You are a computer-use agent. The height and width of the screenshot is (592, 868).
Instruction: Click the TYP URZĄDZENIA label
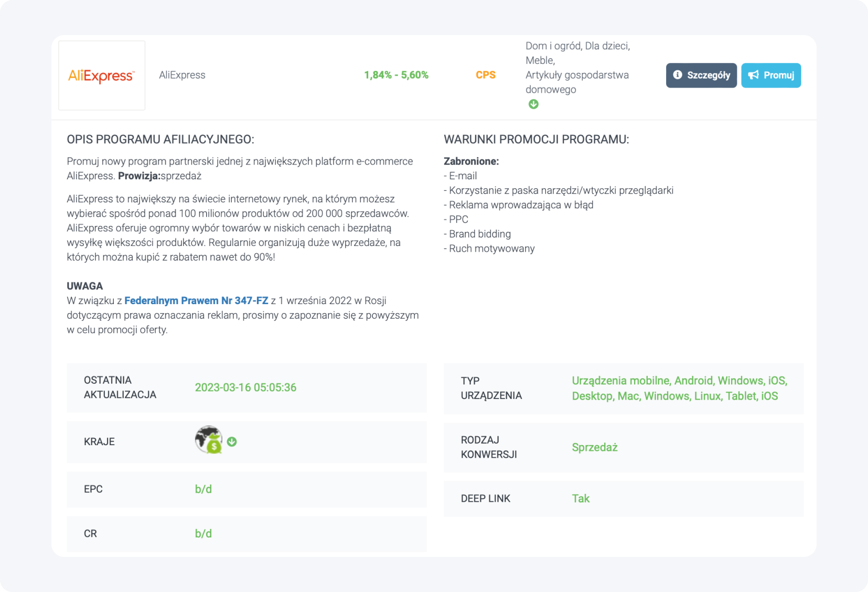[491, 388]
